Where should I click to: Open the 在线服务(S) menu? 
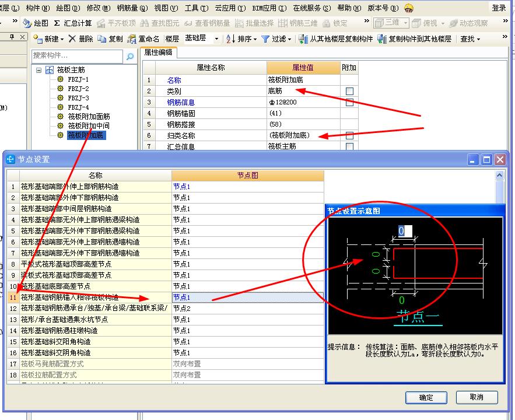tap(311, 8)
